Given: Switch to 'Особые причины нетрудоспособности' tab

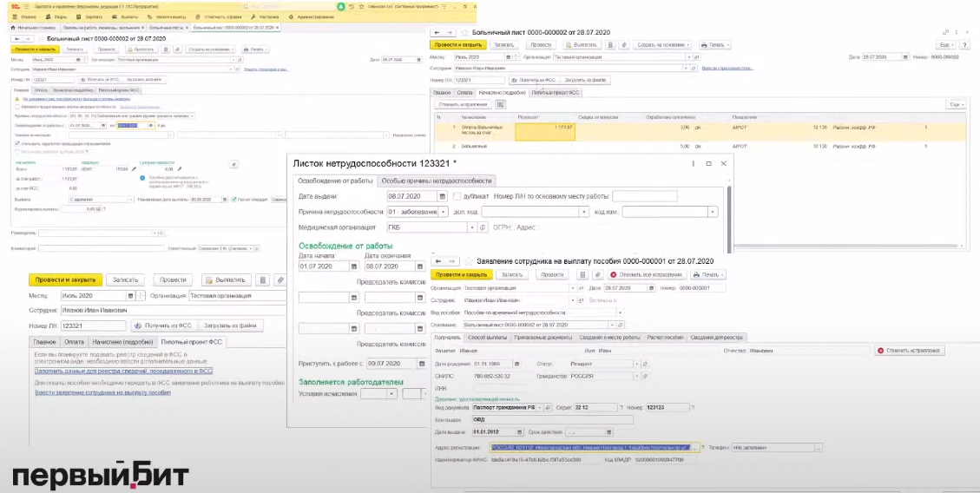Looking at the screenshot, I should tap(436, 181).
